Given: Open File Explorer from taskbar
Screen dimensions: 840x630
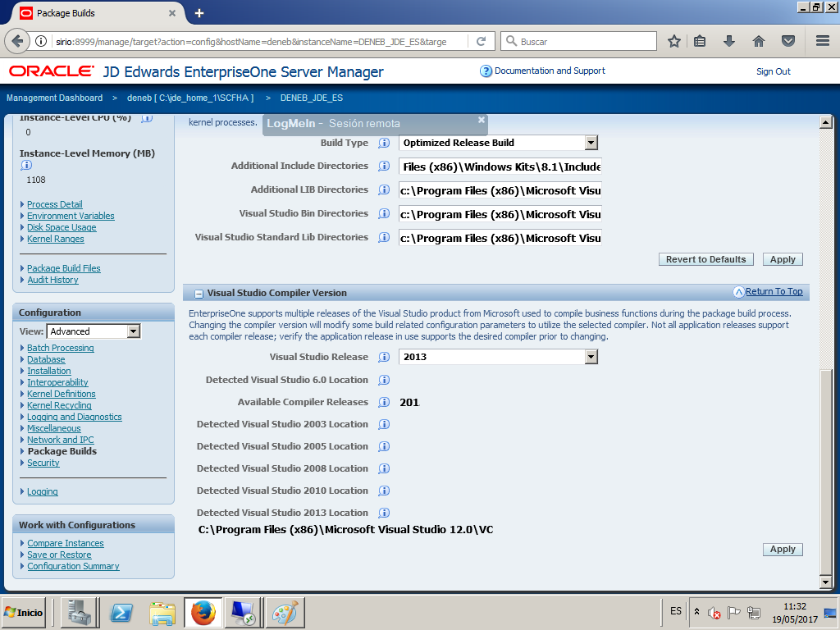Looking at the screenshot, I should pos(162,612).
